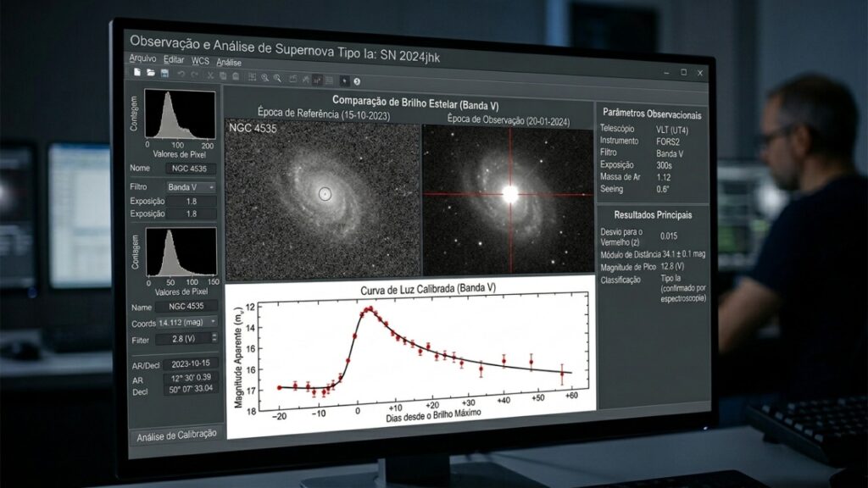
Task: Click the 'FORS2' instrument value
Action: (668, 141)
